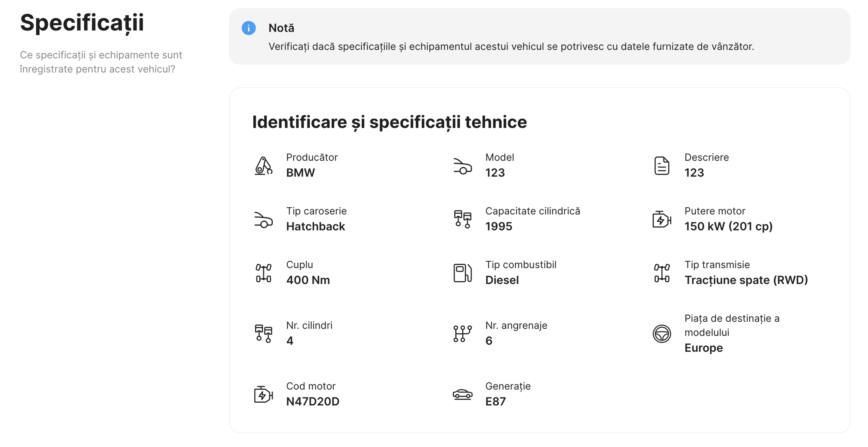Click the car icon beside Tip caroserie
Image resolution: width=868 pixels, height=447 pixels.
[263, 220]
